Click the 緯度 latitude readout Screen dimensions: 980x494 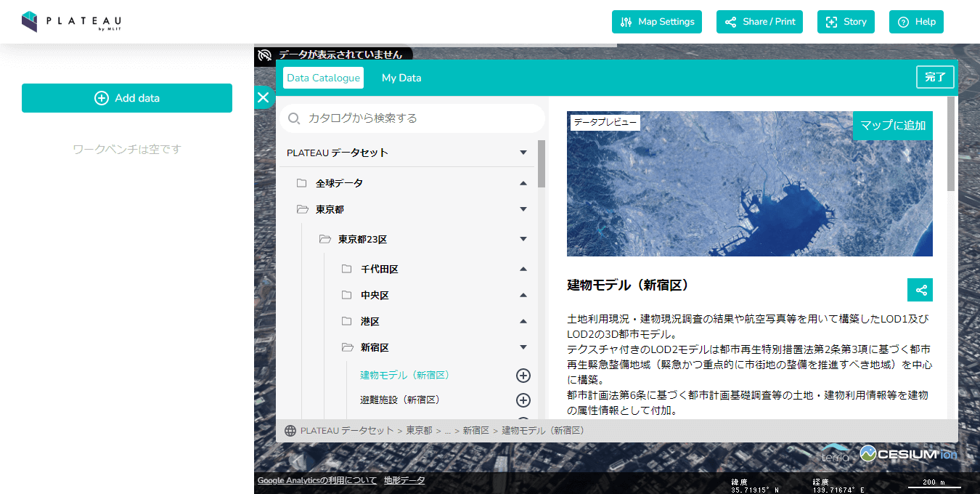point(755,485)
